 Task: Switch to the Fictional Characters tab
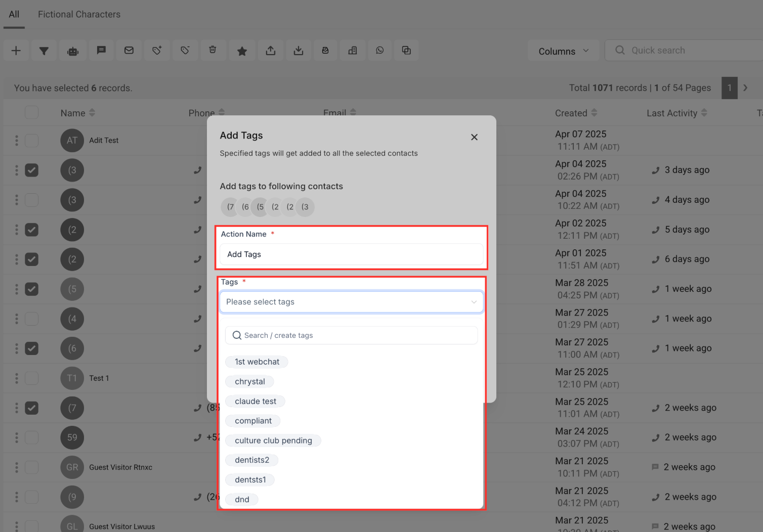click(79, 14)
